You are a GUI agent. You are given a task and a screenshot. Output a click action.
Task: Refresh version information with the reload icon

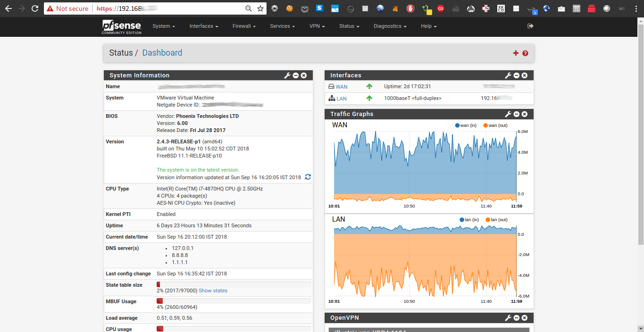pos(308,177)
